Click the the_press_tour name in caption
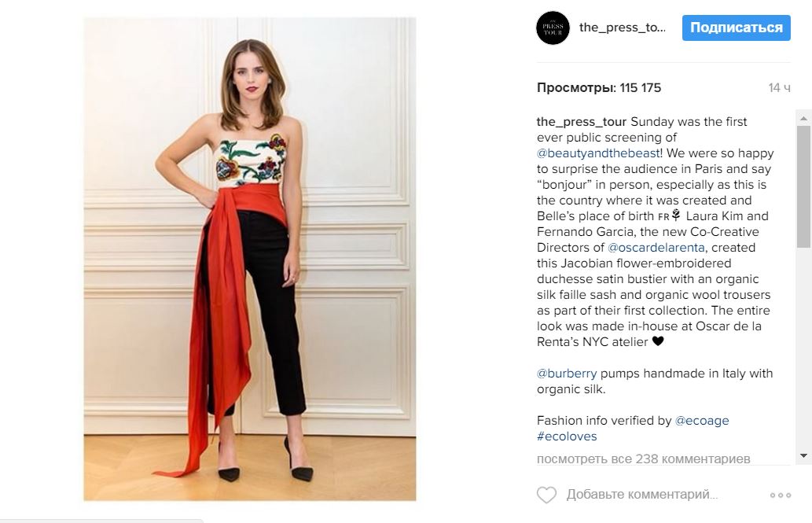812x523 pixels. click(x=581, y=122)
